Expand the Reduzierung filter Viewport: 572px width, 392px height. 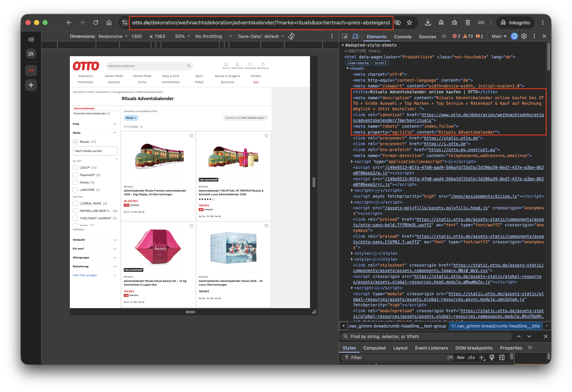tap(95, 267)
